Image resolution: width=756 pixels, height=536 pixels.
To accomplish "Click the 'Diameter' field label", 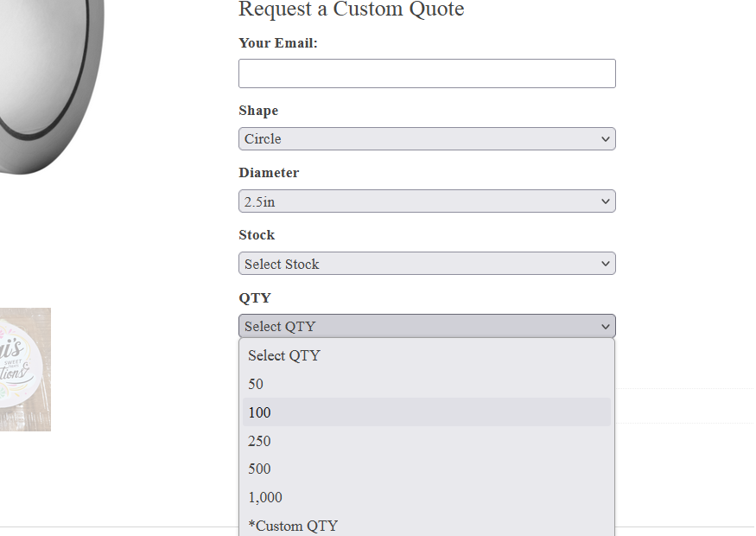I will click(269, 173).
